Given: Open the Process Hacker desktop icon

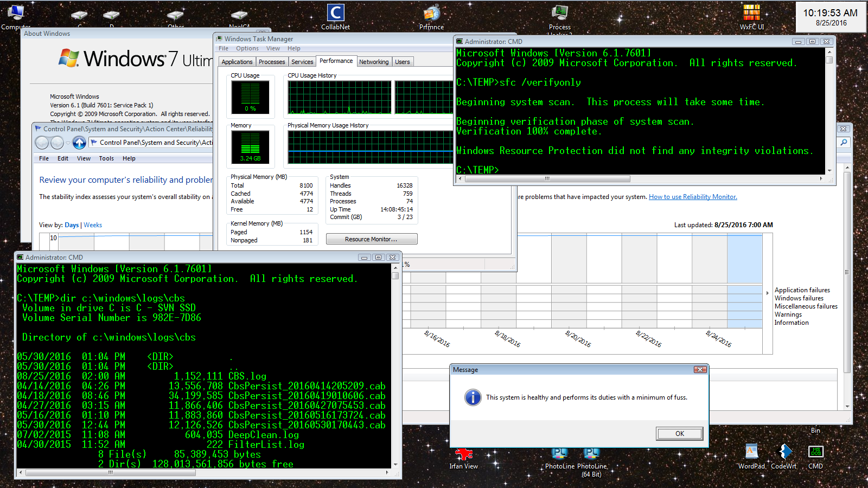Looking at the screenshot, I should 560,17.
